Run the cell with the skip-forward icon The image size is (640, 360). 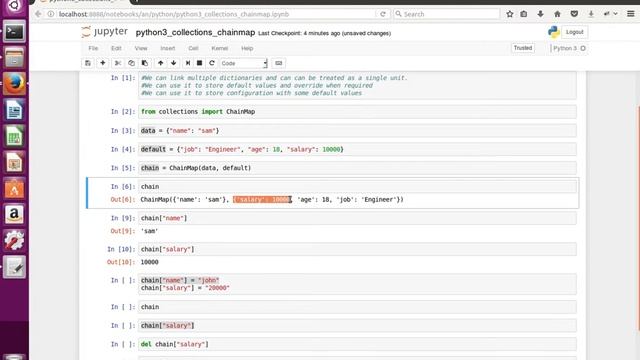click(188, 63)
